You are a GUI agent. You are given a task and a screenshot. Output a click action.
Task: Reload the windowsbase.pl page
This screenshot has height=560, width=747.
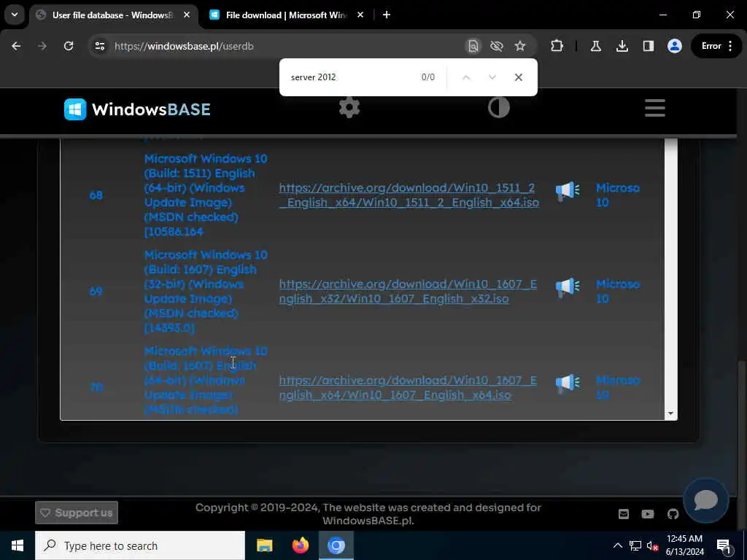tap(69, 46)
